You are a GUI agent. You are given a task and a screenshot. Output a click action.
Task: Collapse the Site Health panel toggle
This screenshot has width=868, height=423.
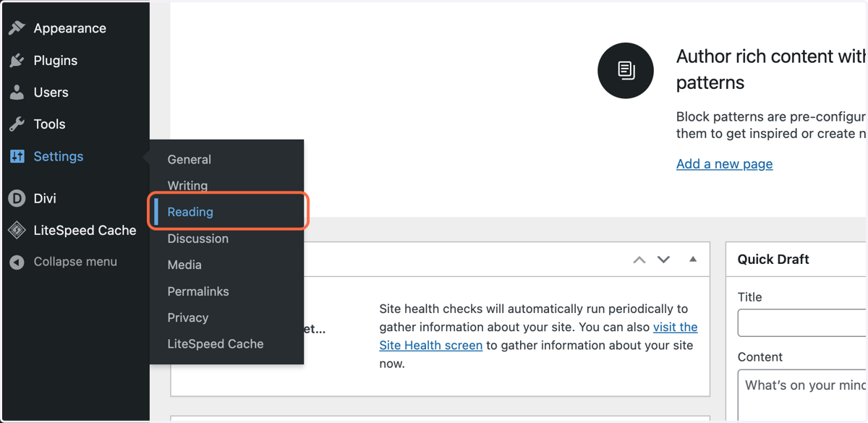(x=693, y=260)
